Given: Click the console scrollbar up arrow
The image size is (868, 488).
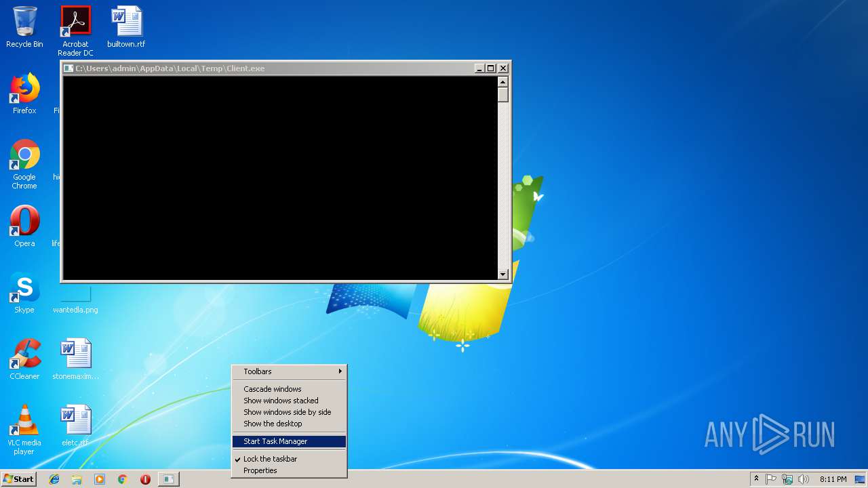Looking at the screenshot, I should click(x=503, y=81).
